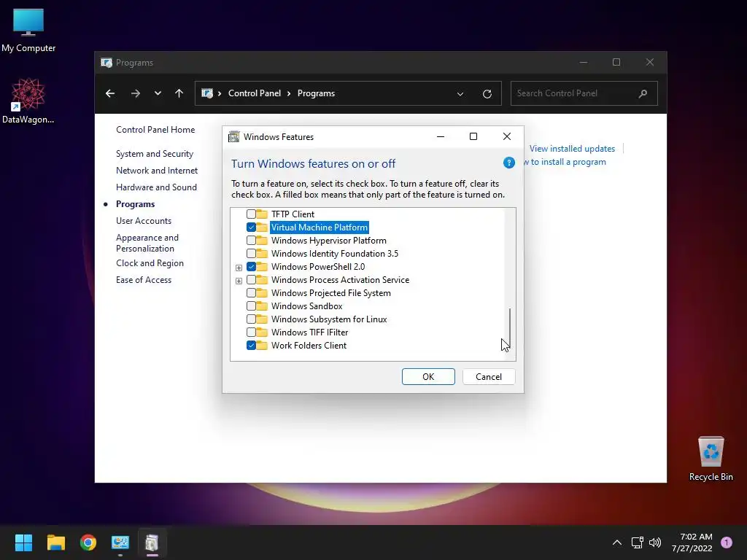The image size is (747, 560).
Task: Show hidden system tray icons
Action: point(617,542)
